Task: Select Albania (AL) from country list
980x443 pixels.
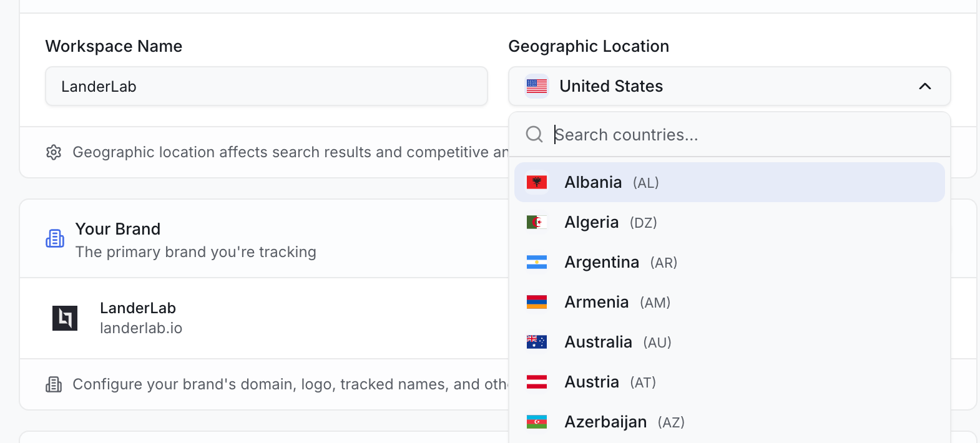Action: (730, 182)
